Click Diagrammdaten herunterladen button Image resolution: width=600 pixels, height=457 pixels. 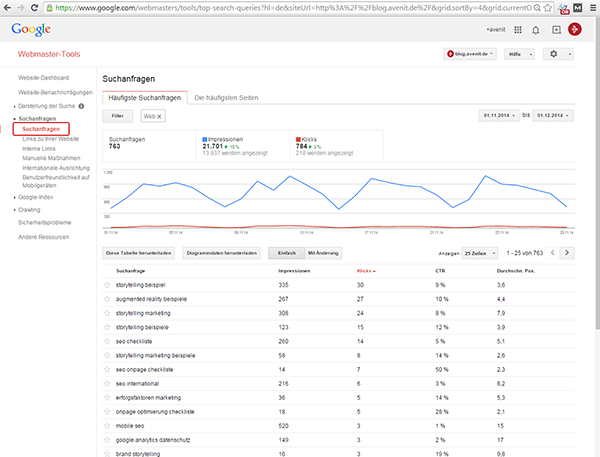pyautogui.click(x=222, y=253)
